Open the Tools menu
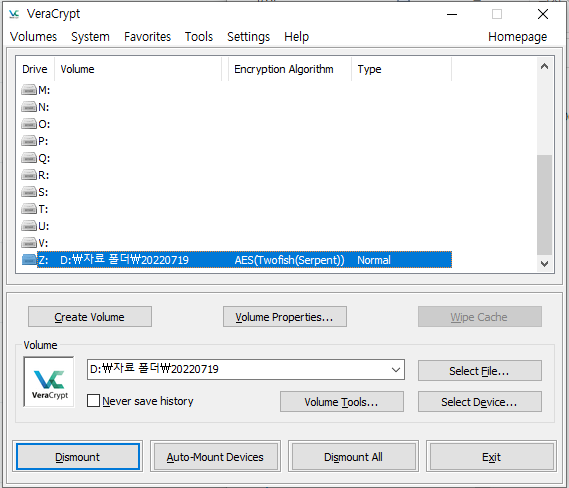Viewport: 569px width, 488px height. tap(199, 37)
